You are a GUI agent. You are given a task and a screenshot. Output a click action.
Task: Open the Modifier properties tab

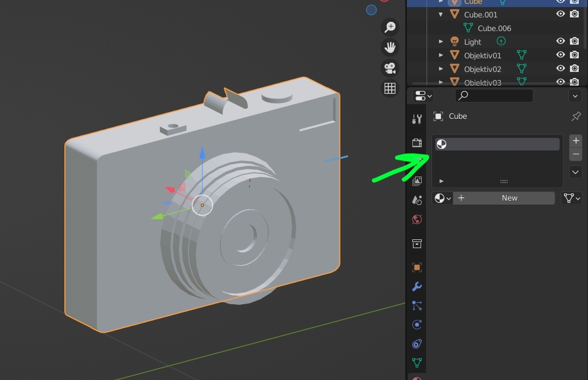coord(417,286)
